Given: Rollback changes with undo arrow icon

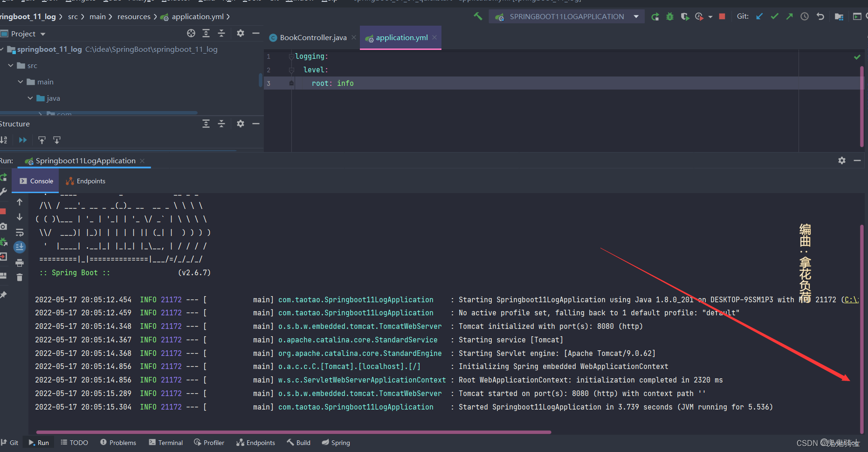Looking at the screenshot, I should coord(820,16).
